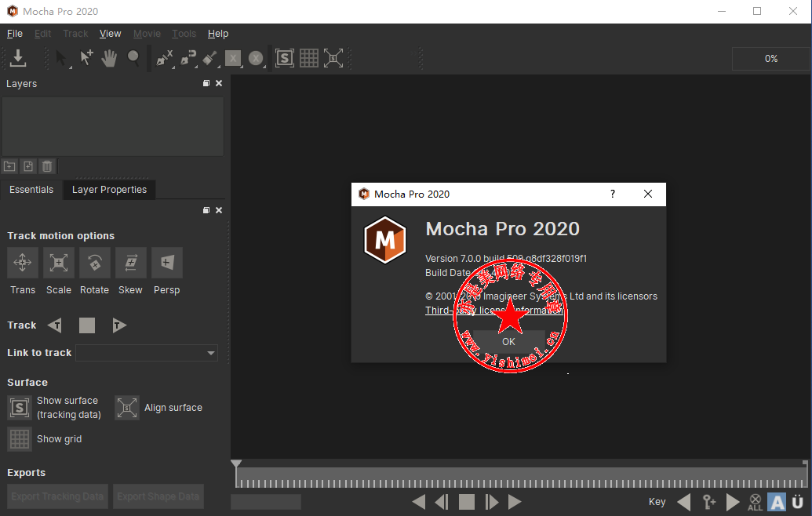
Task: Open Third-party license information link
Action: 494,310
